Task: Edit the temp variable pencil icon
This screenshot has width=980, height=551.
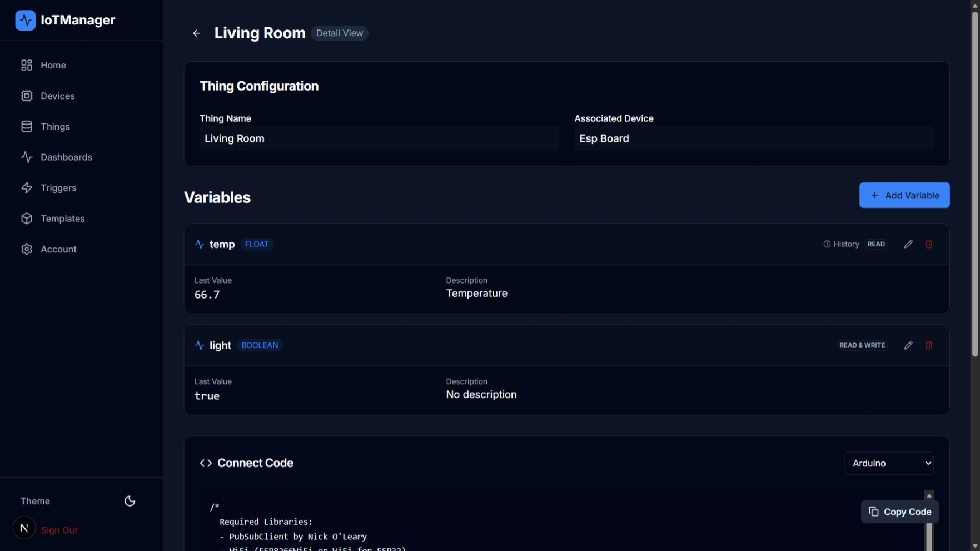Action: pos(908,244)
